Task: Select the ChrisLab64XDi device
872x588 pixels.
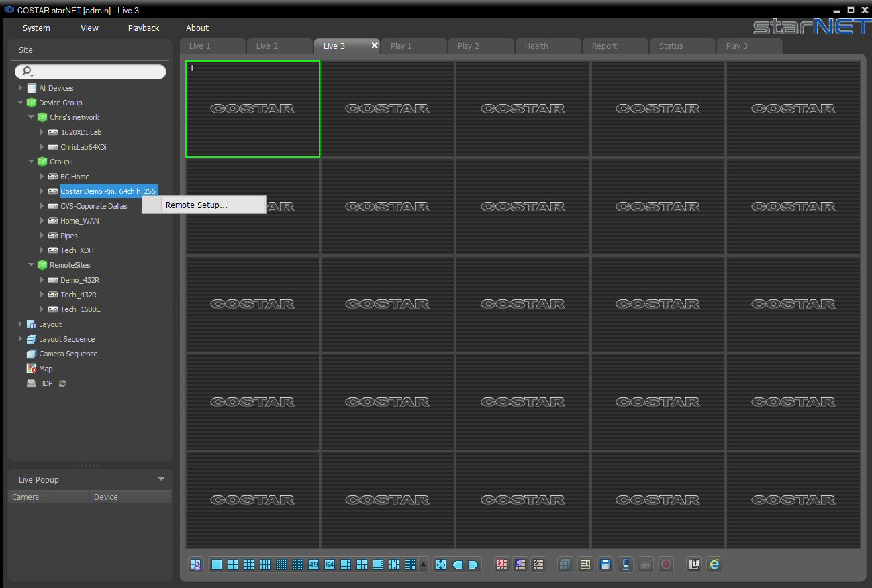Action: 83,147
